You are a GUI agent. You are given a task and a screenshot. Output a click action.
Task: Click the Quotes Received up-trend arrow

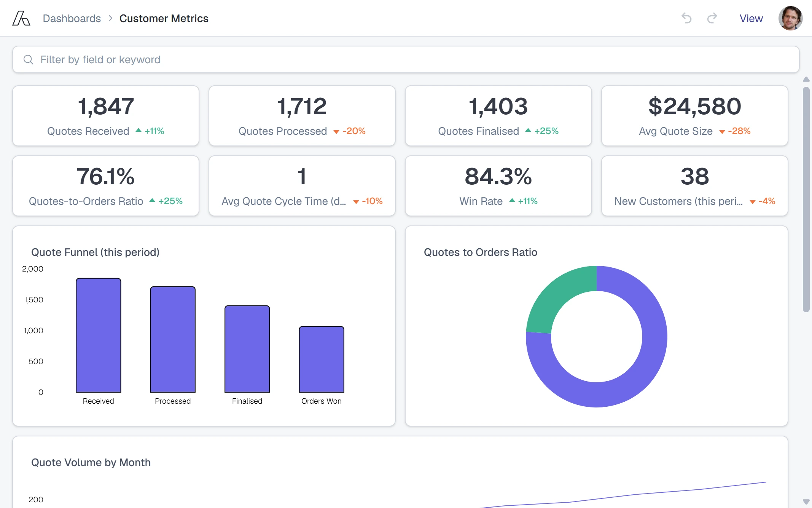pos(139,131)
